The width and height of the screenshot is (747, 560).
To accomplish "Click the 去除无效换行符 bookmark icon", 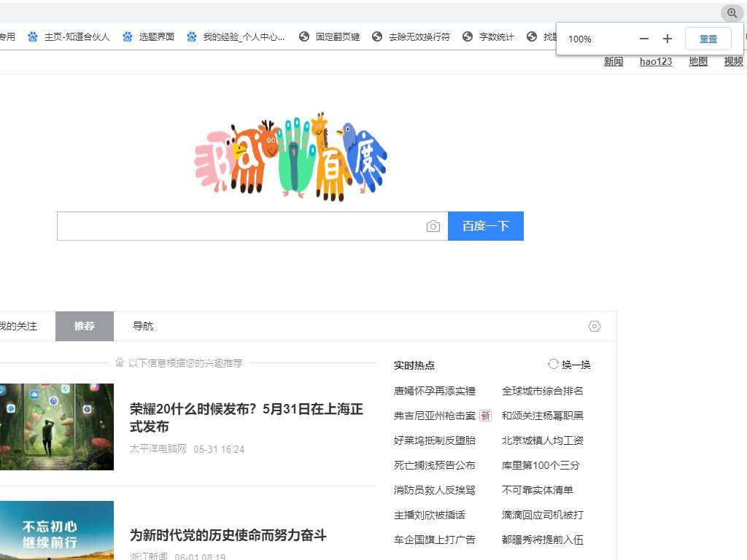I will click(x=377, y=37).
